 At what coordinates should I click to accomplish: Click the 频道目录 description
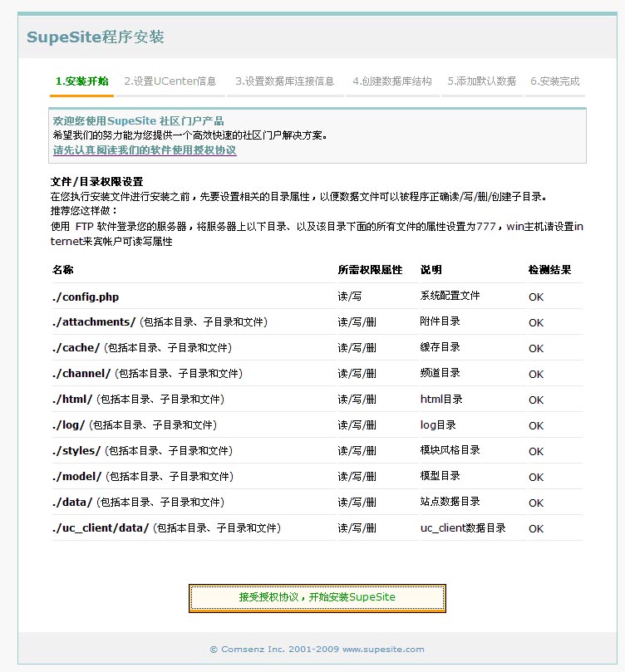[x=440, y=372]
